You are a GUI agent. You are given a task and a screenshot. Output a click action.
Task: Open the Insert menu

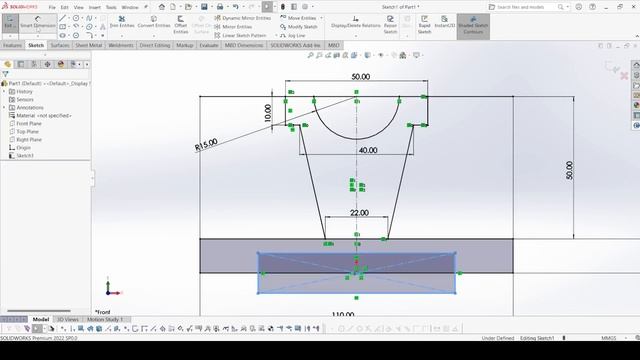pos(95,7)
